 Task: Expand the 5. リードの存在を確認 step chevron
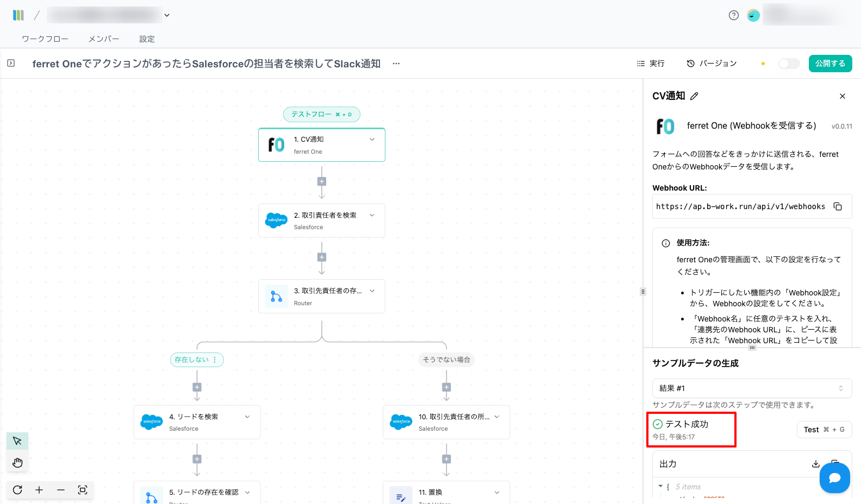[x=247, y=492]
